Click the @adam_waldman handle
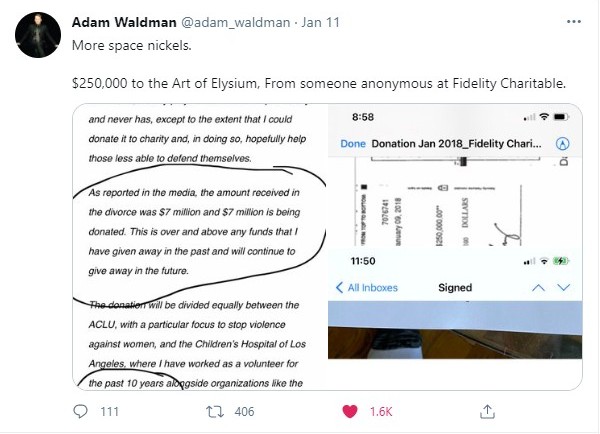This screenshot has height=434, width=600. coord(235,22)
